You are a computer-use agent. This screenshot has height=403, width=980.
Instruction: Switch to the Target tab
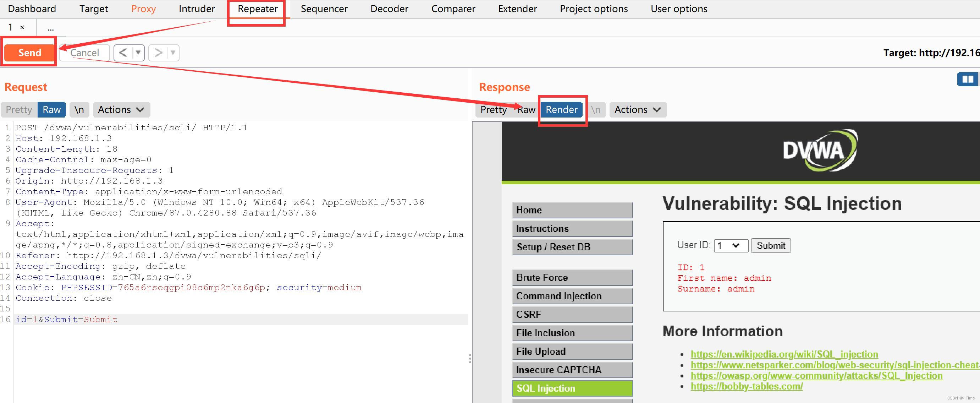[94, 9]
